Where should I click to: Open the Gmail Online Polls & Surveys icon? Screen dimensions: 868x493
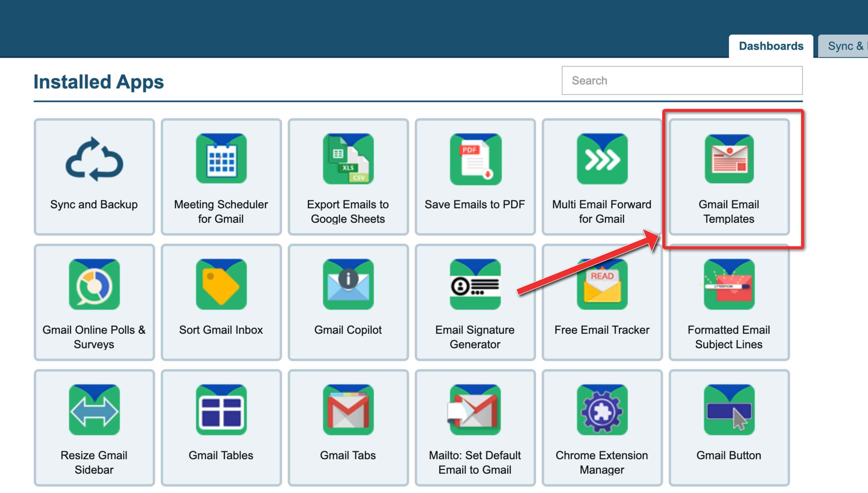tap(94, 284)
